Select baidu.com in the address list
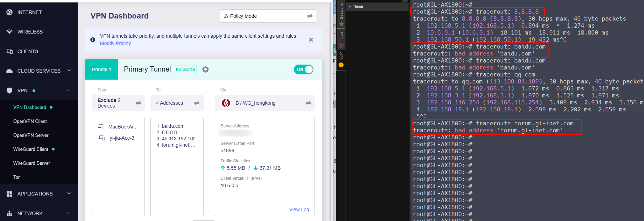Screen dimensions: 644x221 [173, 126]
